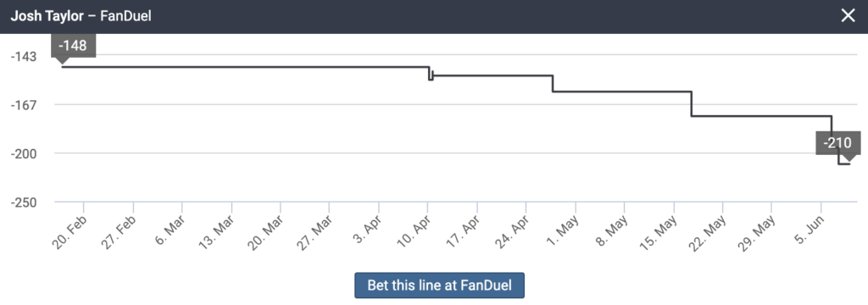Click the -143 y-axis label
Screen dimensions: 868x305
24,57
